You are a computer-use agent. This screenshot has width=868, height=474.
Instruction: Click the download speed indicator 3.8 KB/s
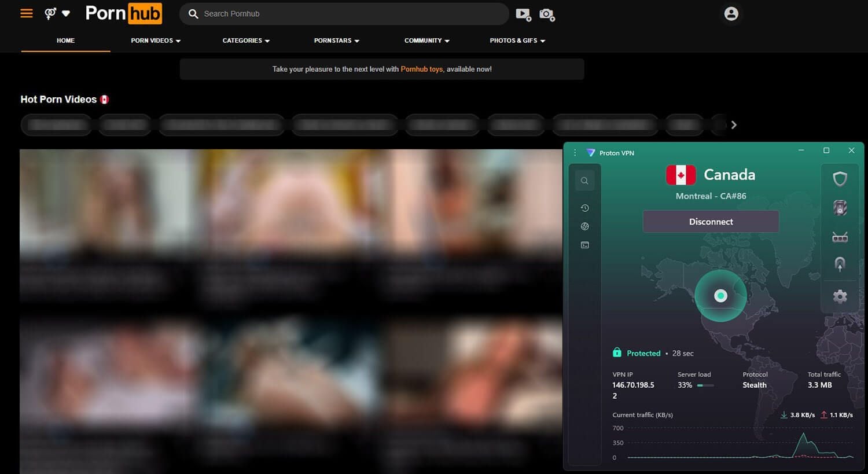[x=797, y=415]
